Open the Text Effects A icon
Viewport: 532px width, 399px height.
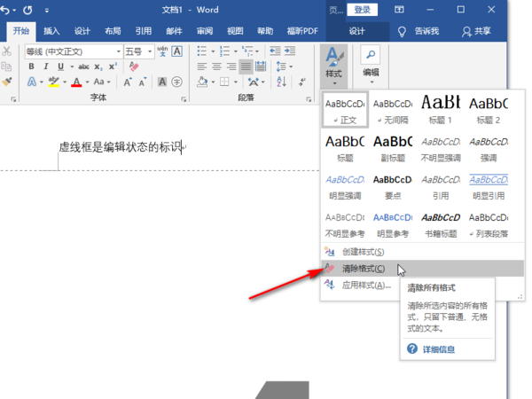point(32,82)
